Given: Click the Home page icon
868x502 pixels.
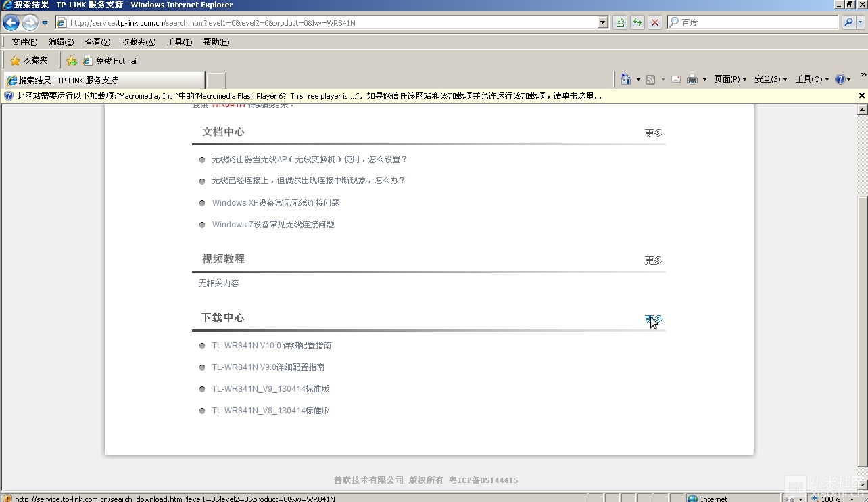Looking at the screenshot, I should point(626,79).
